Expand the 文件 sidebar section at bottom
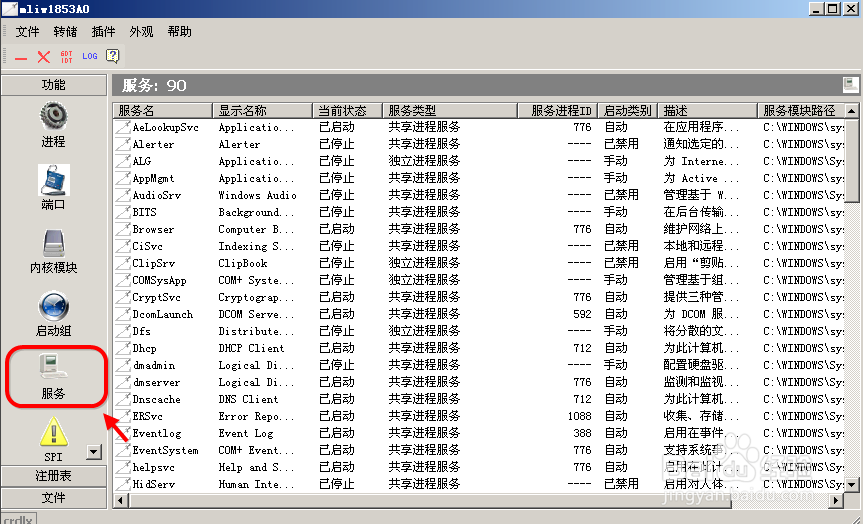 click(x=53, y=498)
